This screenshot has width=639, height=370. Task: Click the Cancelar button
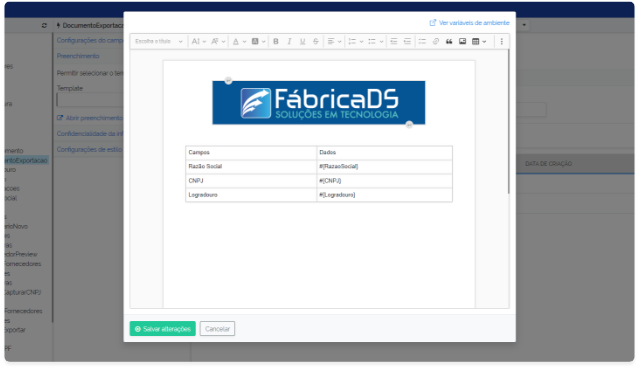[217, 329]
